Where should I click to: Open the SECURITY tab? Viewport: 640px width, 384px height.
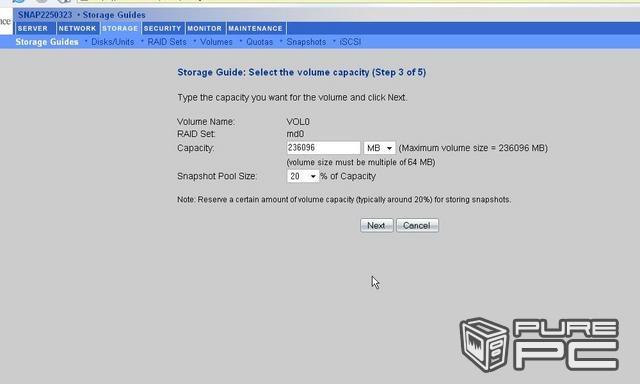(162, 28)
